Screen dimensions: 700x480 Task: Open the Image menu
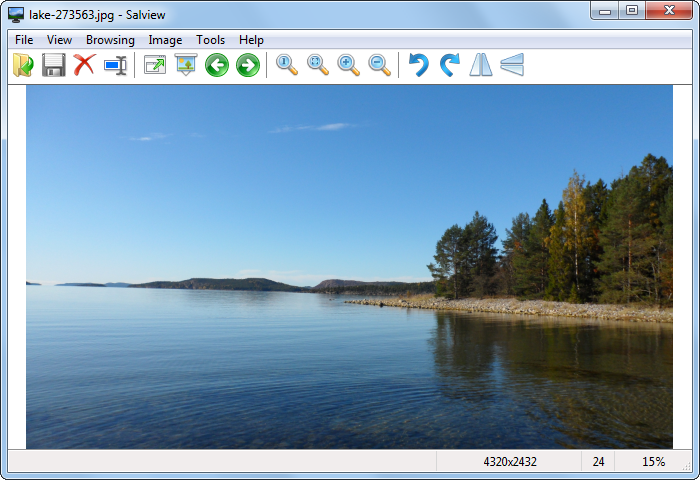point(165,40)
